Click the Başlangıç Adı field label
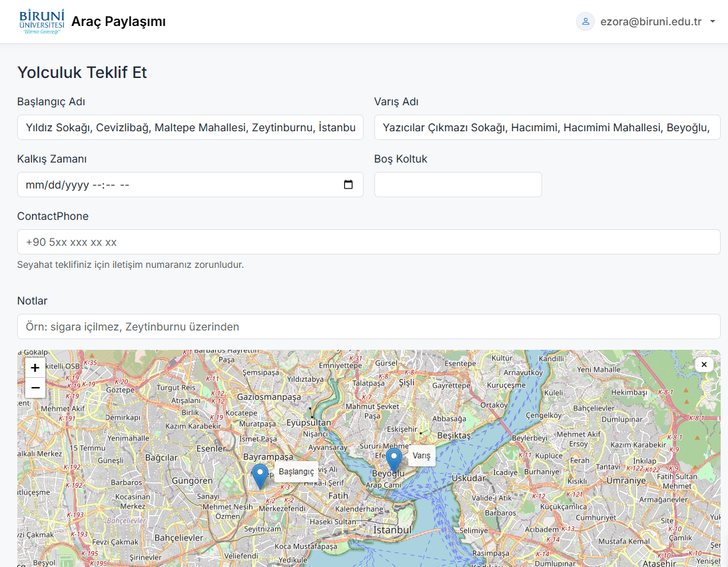The width and height of the screenshot is (728, 567). (x=51, y=101)
